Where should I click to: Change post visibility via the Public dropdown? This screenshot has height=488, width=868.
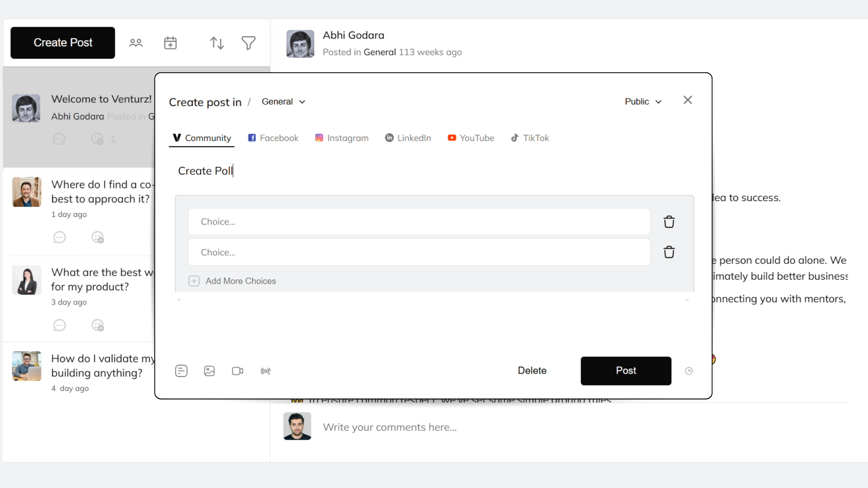click(x=643, y=101)
